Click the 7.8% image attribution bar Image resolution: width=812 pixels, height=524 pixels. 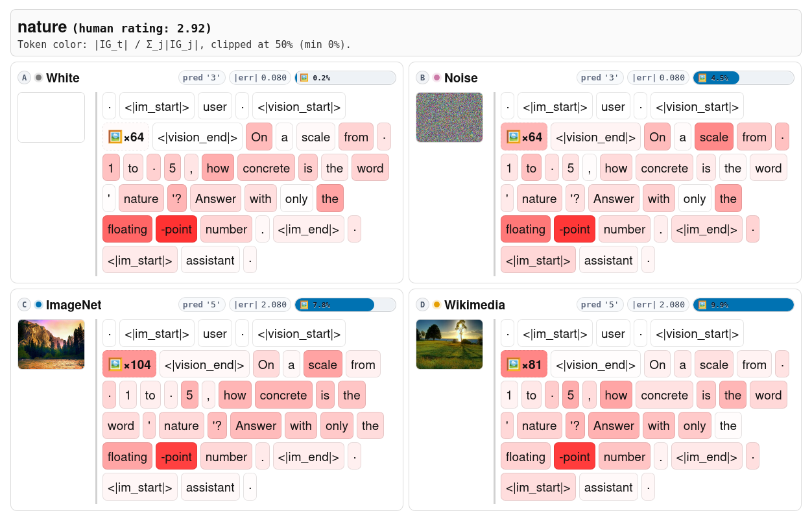[x=346, y=305]
